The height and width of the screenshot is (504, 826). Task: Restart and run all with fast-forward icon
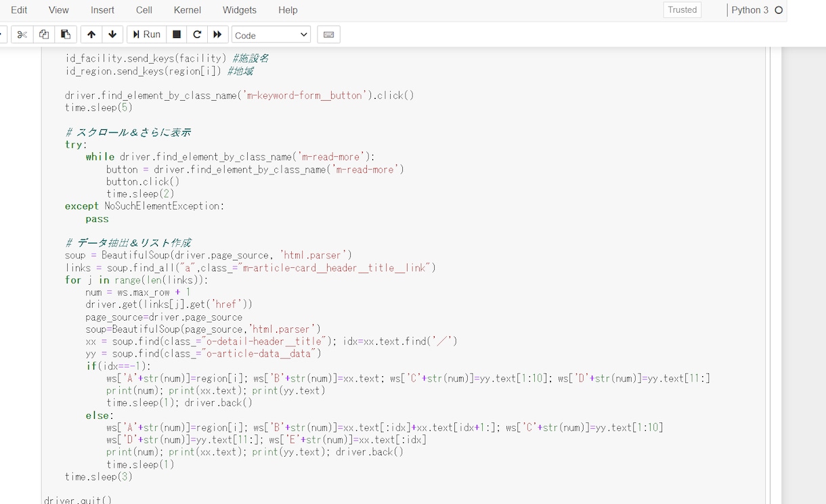click(217, 35)
